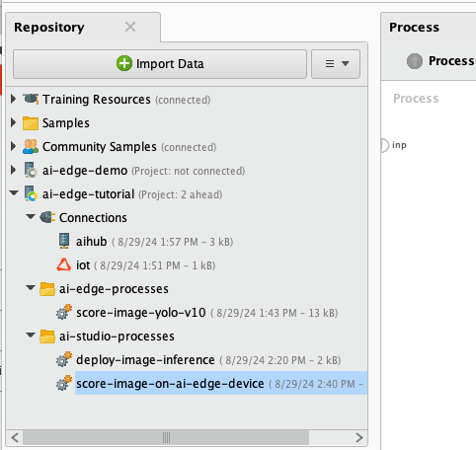
Task: Expand the Samples folder
Action: click(13, 122)
